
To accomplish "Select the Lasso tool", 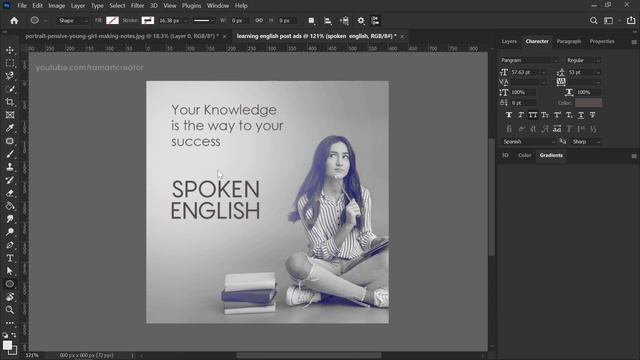I will click(x=10, y=76).
